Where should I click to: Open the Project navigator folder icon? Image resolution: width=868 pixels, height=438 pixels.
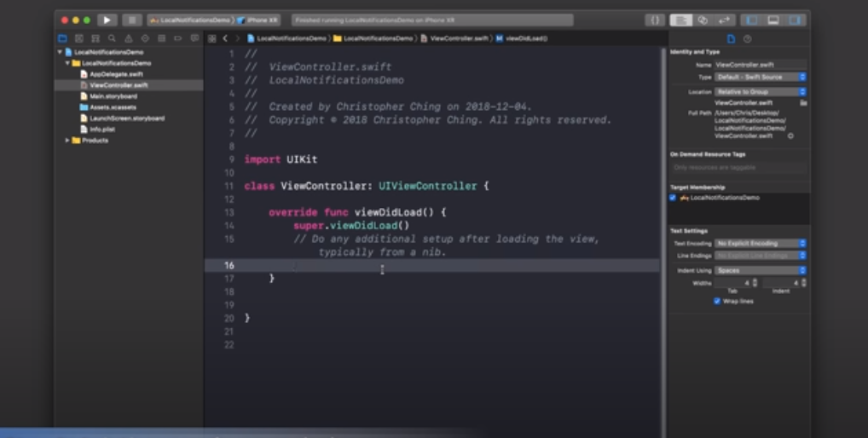62,38
